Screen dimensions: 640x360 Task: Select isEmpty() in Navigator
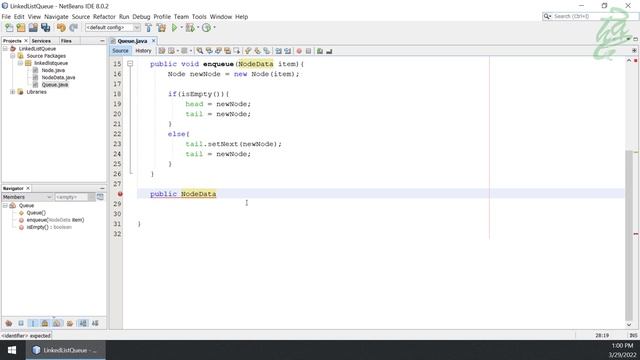49,227
